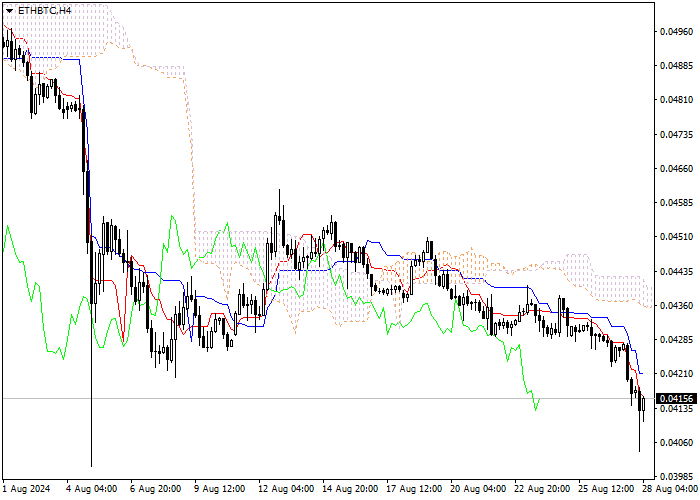Click the 17 Aug 12:00 time label
The width and height of the screenshot is (700, 500).
coord(414,489)
